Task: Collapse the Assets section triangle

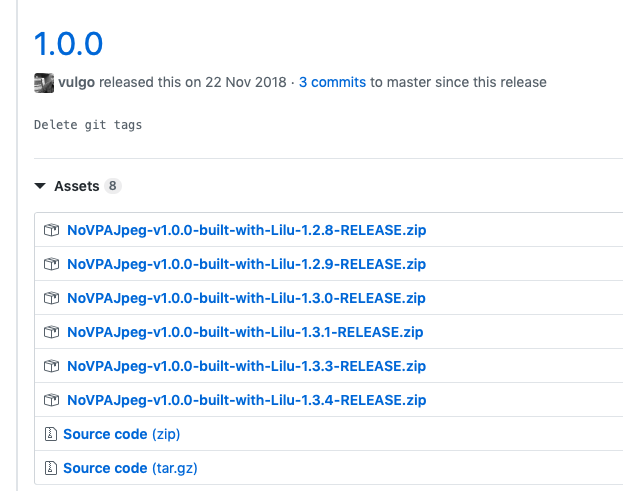Action: coord(40,186)
